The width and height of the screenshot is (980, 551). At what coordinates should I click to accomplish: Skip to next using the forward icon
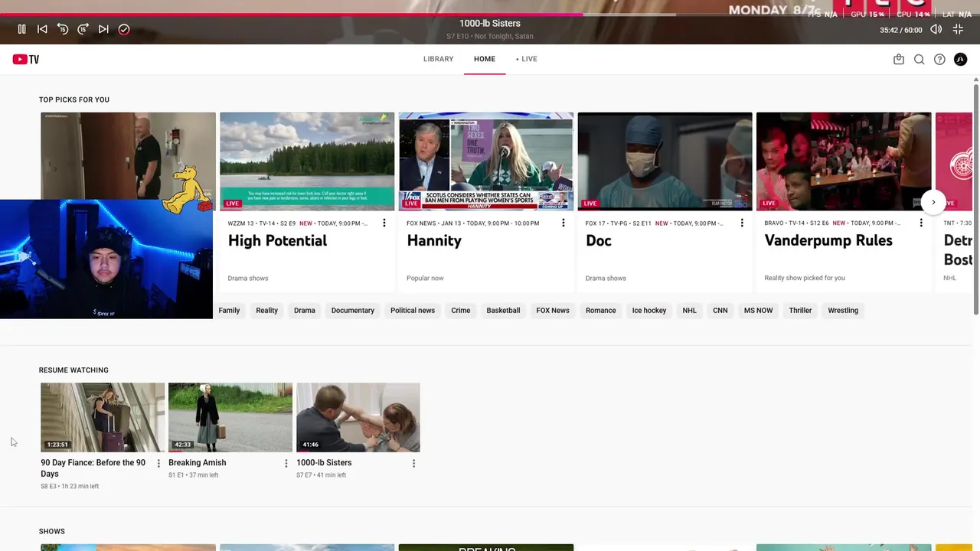103,29
